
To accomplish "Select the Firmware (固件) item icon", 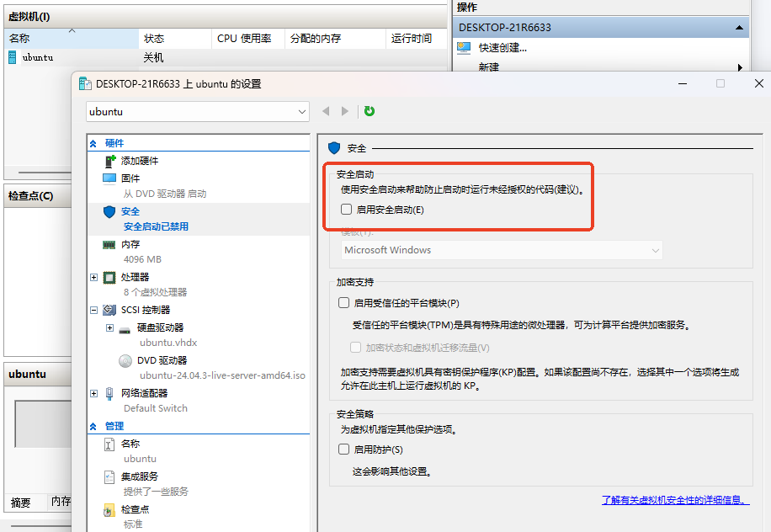I will [109, 178].
